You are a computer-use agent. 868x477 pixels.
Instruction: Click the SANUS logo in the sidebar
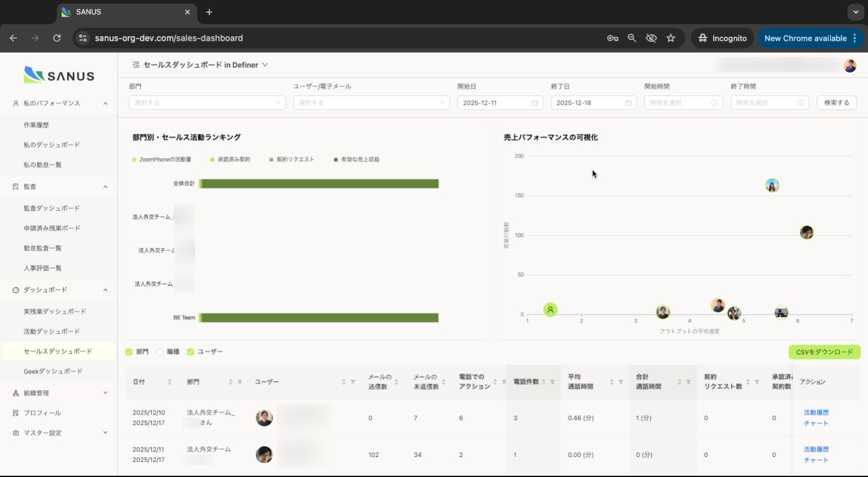[x=59, y=74]
